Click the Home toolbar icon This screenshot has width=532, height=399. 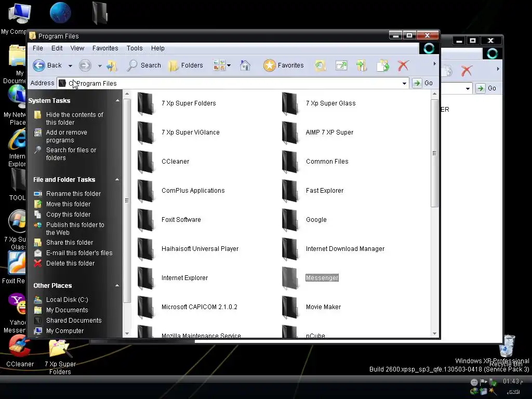click(245, 65)
